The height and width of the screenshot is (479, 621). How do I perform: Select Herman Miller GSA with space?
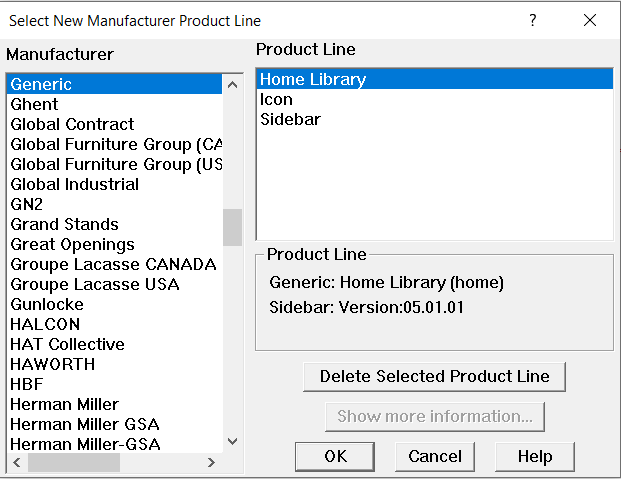click(x=114, y=424)
